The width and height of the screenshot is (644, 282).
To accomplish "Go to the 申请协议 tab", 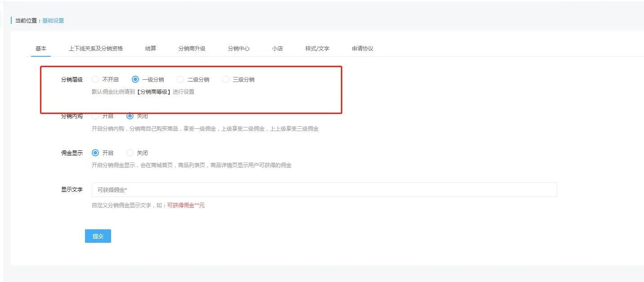I will coord(363,49).
